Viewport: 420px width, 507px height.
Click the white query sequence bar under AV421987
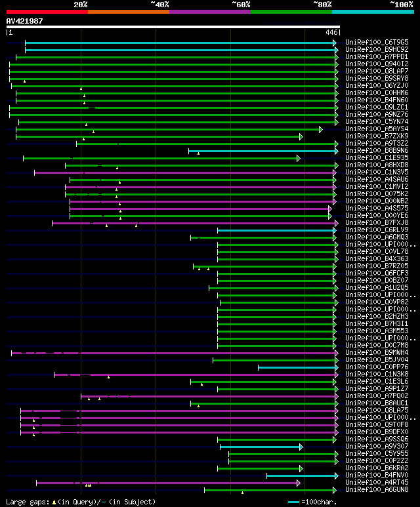click(173, 27)
